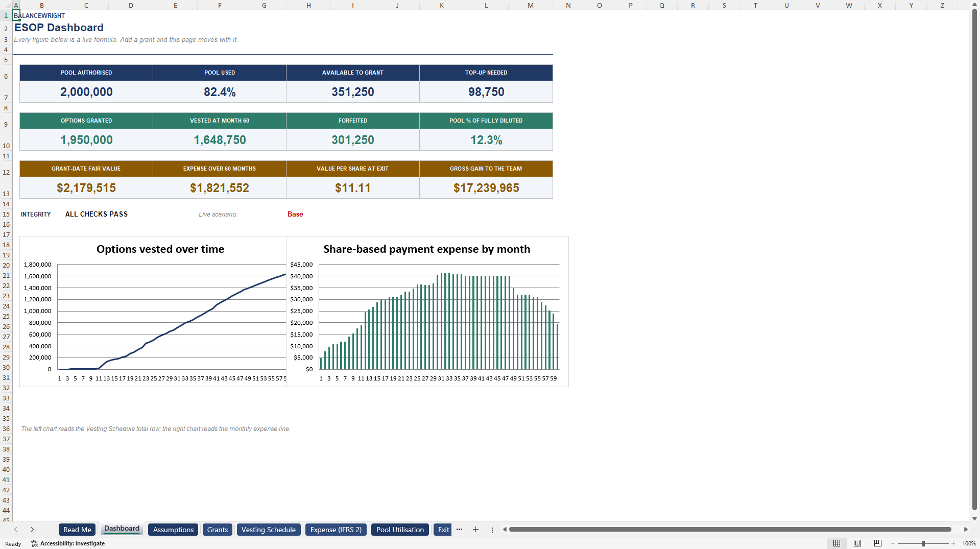The image size is (980, 549).
Task: Add a new sheet with plus icon
Action: tap(475, 530)
